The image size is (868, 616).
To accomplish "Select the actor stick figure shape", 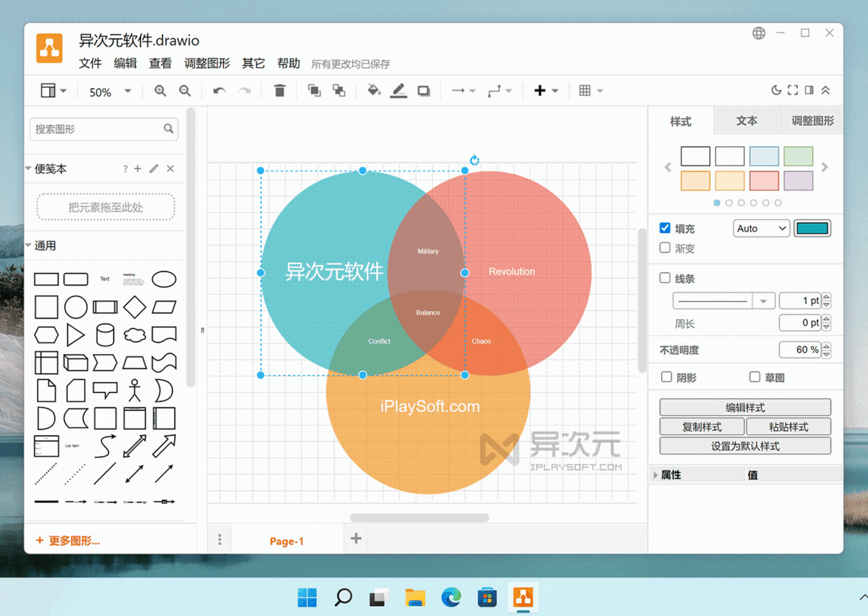I will [135, 390].
